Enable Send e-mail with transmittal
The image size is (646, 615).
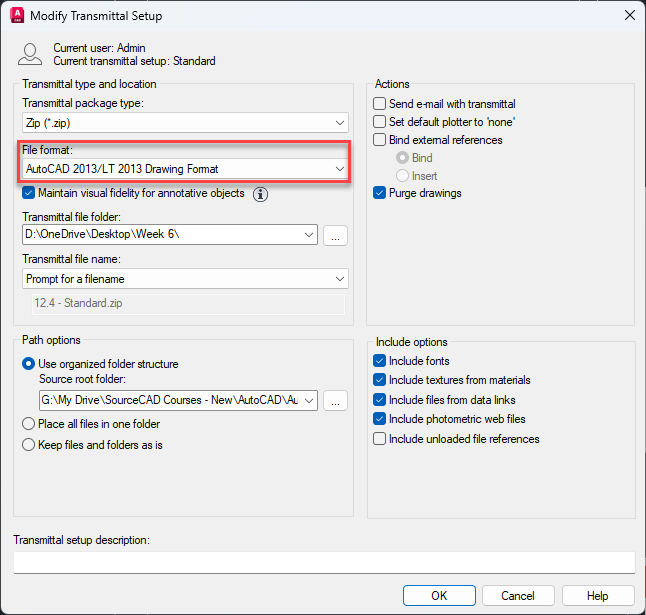click(444, 104)
